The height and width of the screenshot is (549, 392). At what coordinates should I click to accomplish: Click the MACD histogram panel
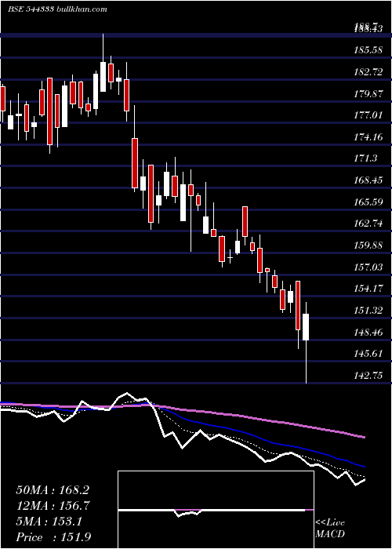click(216, 510)
